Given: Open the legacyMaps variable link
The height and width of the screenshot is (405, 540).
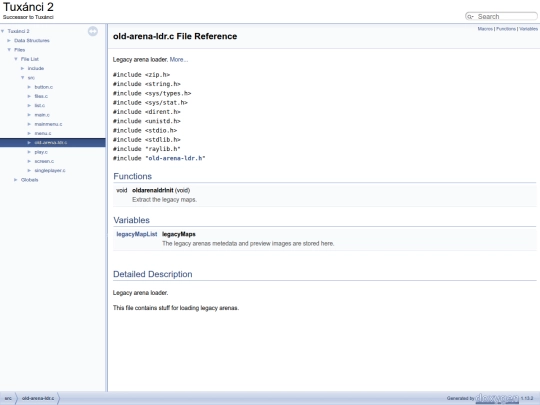Looking at the screenshot, I should pyautogui.click(x=179, y=234).
